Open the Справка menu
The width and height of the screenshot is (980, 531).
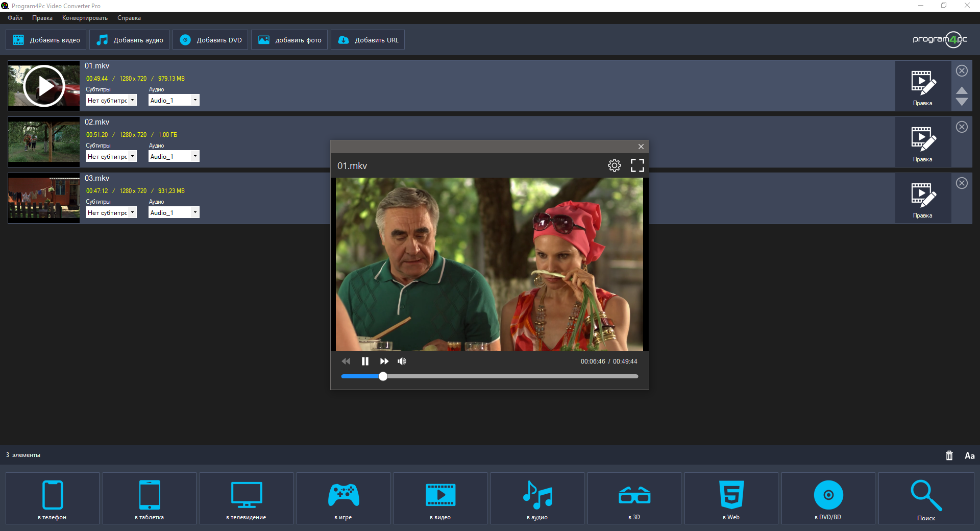[129, 18]
